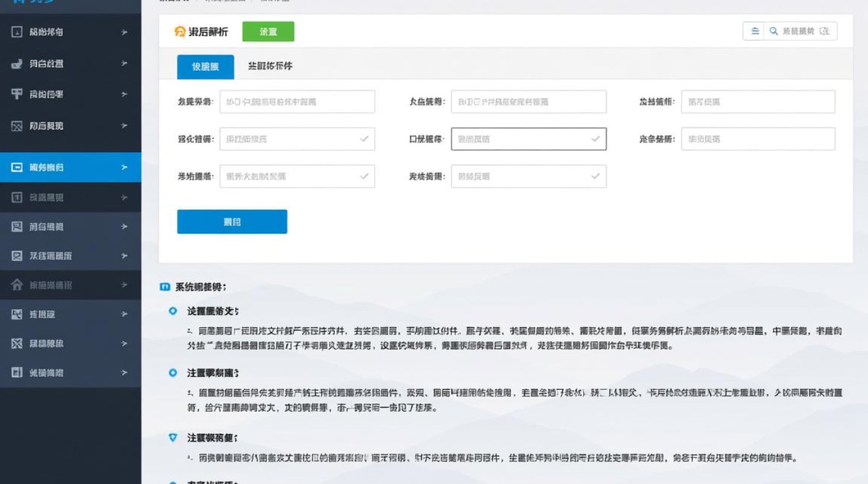Click the filter icon left of the search field
868x484 pixels.
[754, 30]
